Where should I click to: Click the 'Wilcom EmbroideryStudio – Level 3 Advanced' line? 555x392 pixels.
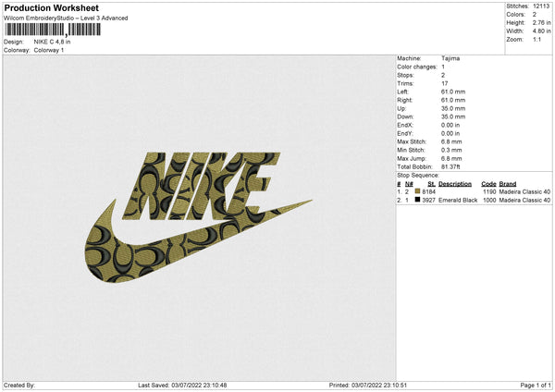66,18
